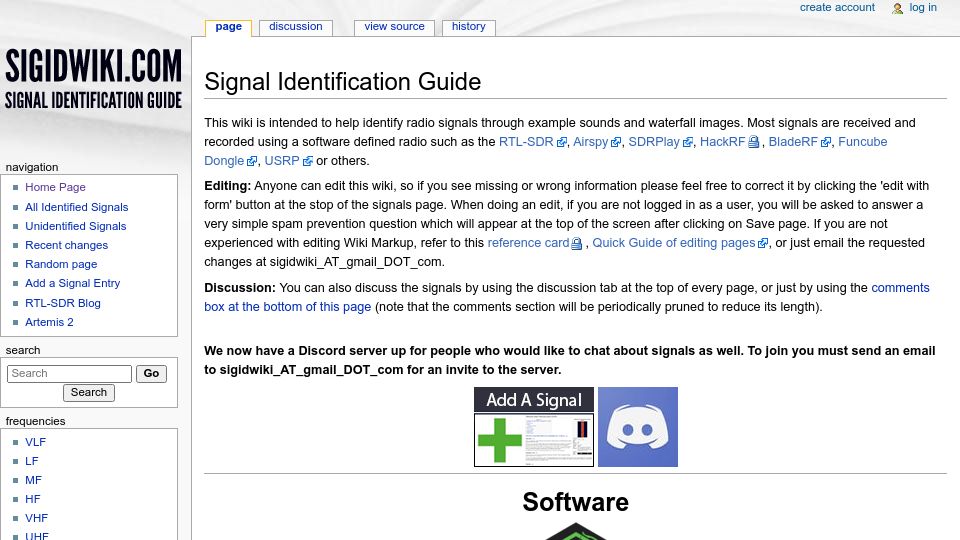
Task: Open the Add A Signal image button
Action: pyautogui.click(x=534, y=427)
